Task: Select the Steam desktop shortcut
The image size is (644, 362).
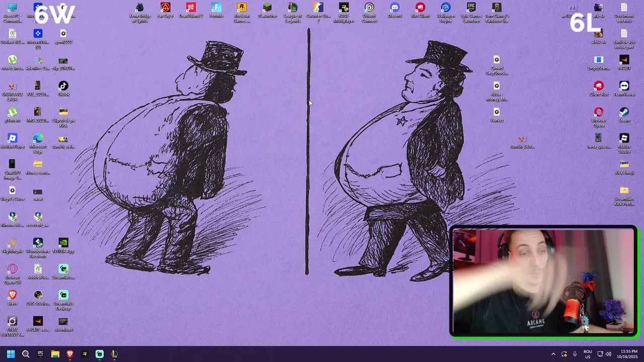Action: tap(624, 115)
